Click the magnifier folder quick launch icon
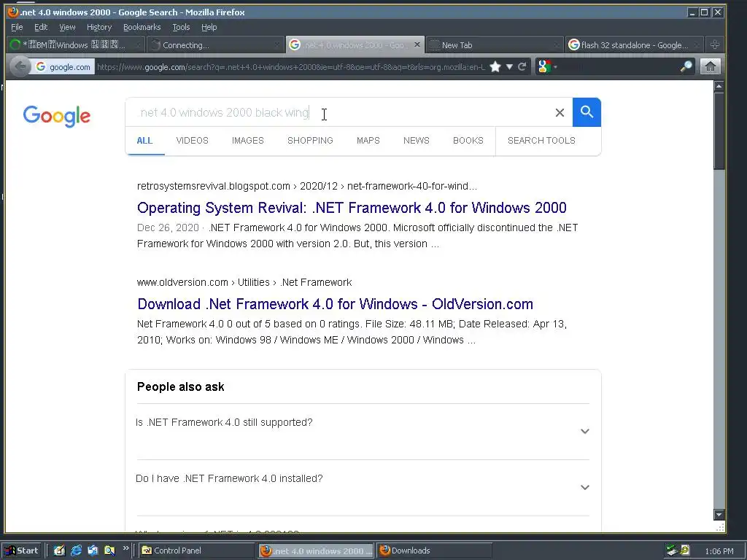Screen dimensions: 747x560 click(x=109, y=551)
